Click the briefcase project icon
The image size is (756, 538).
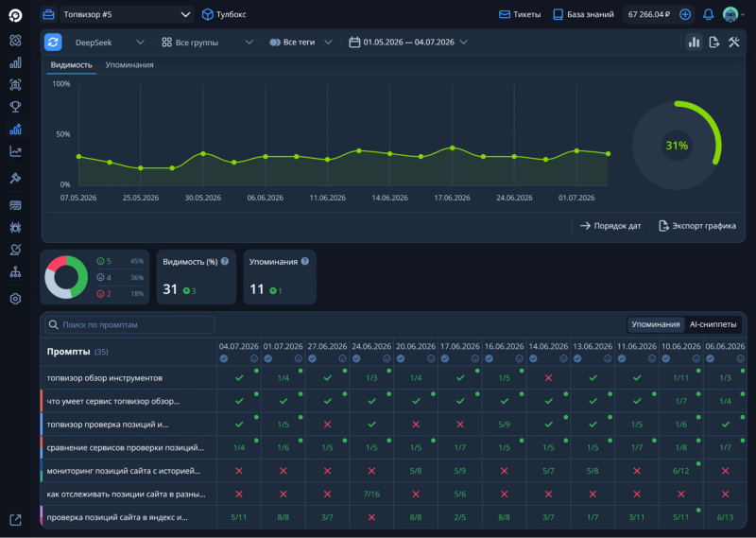(48, 14)
